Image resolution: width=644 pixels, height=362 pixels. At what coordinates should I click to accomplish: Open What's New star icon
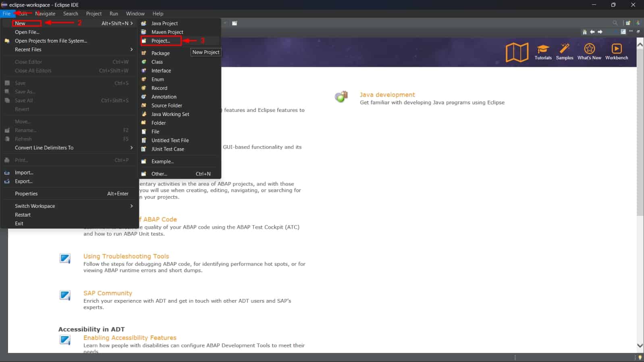(x=589, y=50)
